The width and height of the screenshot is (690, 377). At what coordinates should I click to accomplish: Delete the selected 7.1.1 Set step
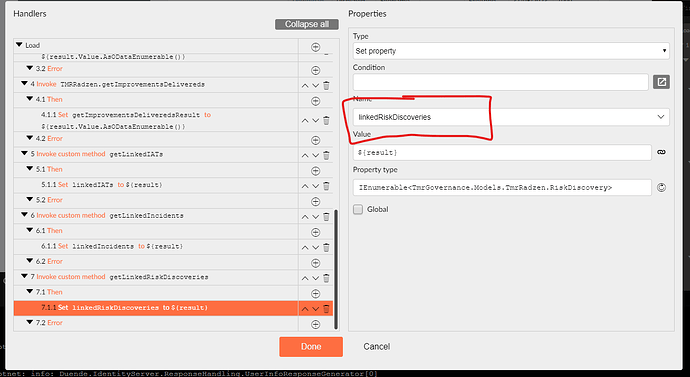(x=326, y=309)
